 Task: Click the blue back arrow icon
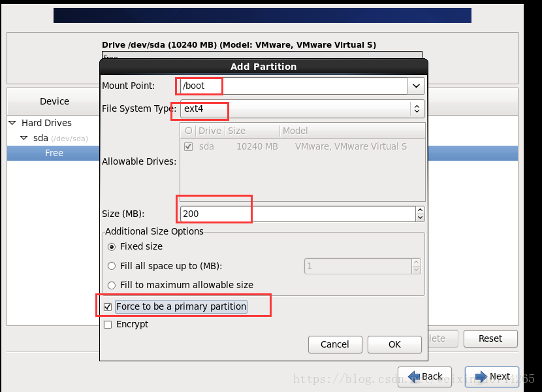[x=414, y=376]
